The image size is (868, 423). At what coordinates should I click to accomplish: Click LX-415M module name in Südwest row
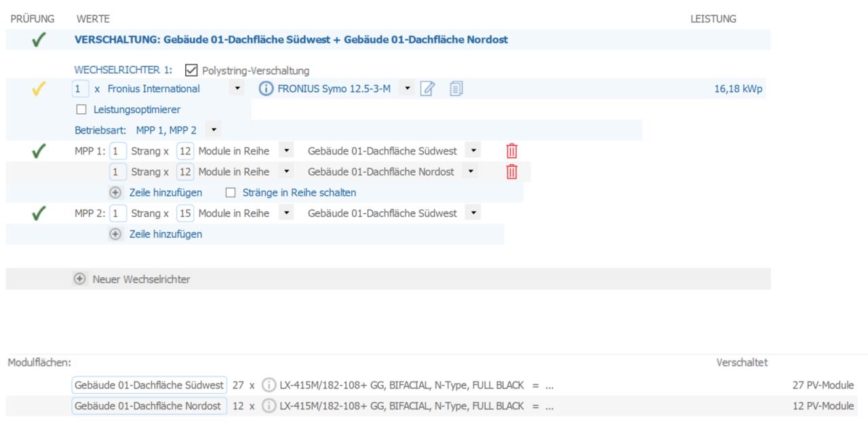402,386
